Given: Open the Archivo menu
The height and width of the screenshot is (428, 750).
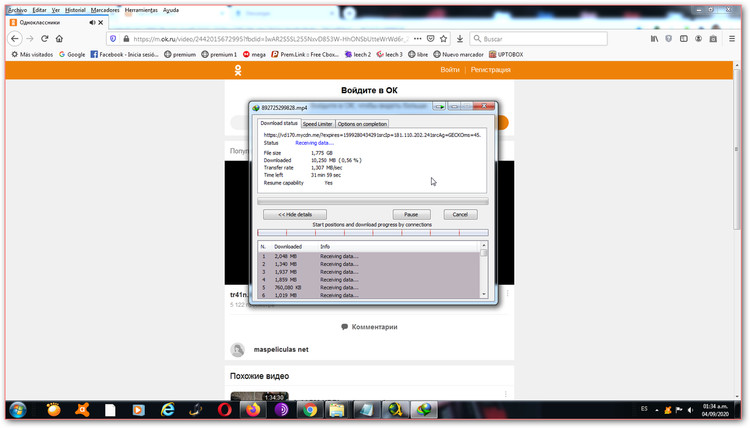Looking at the screenshot, I should (x=18, y=10).
